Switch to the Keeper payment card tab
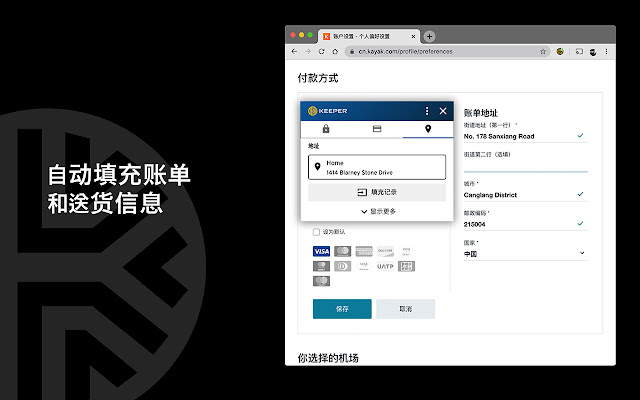The width and height of the screenshot is (640, 400). tap(377, 129)
